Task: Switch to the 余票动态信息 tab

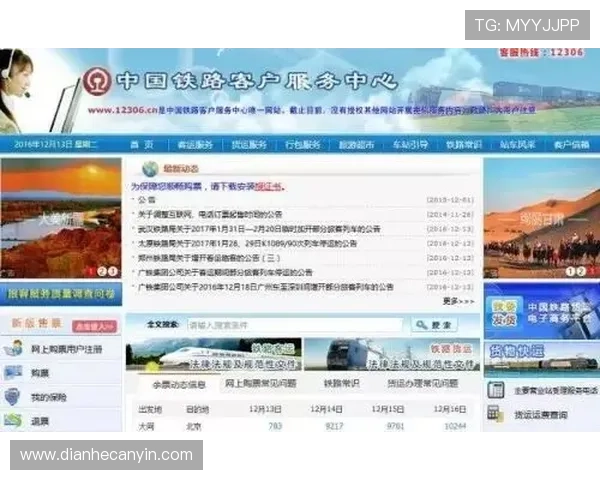Action: coord(179,385)
